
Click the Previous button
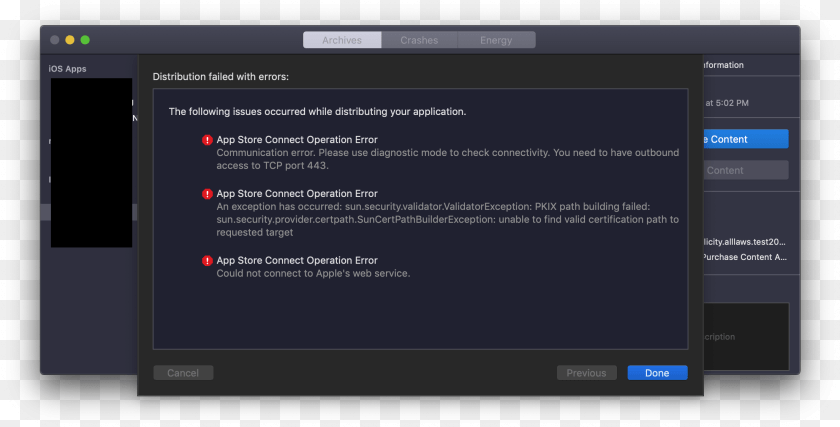pyautogui.click(x=587, y=373)
